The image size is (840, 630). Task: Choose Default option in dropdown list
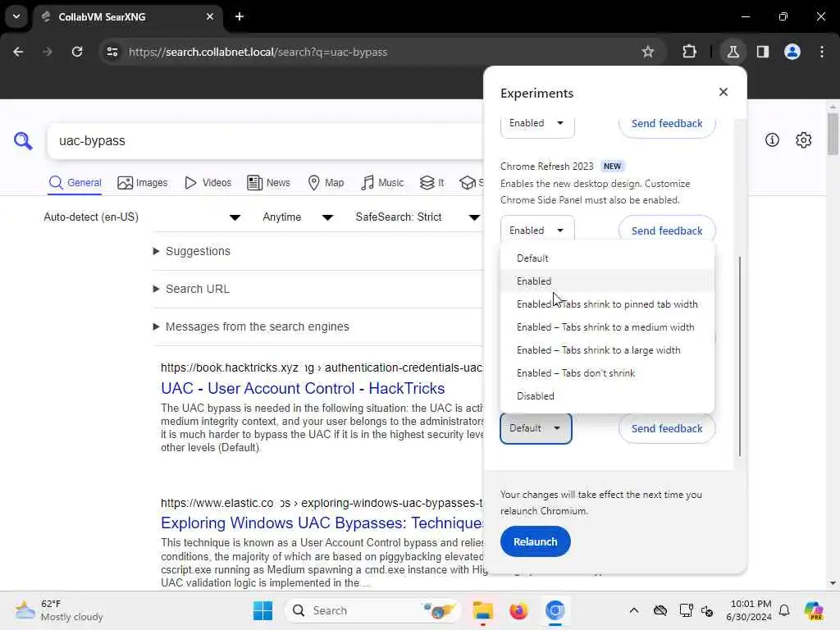[x=607, y=258]
